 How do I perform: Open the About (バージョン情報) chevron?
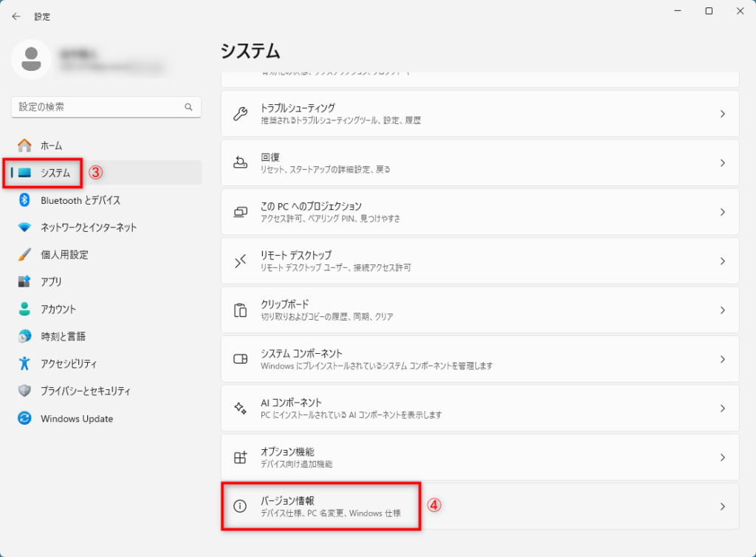(722, 506)
